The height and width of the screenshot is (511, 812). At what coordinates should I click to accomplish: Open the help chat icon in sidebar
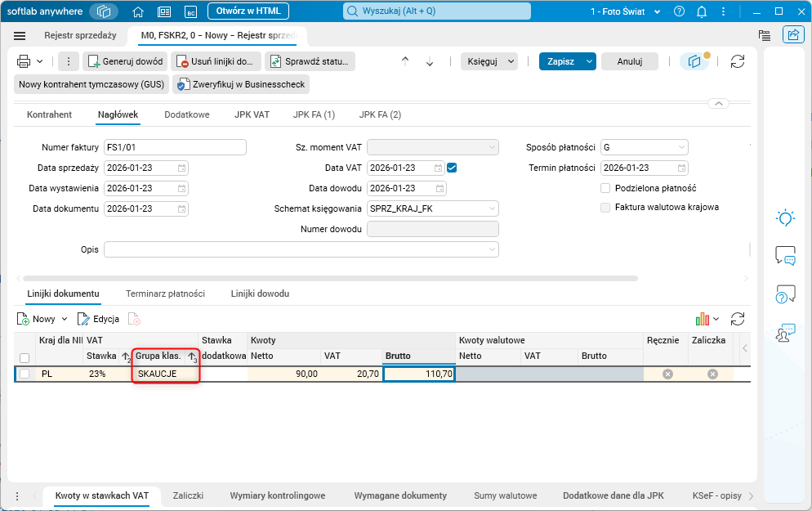click(x=785, y=294)
